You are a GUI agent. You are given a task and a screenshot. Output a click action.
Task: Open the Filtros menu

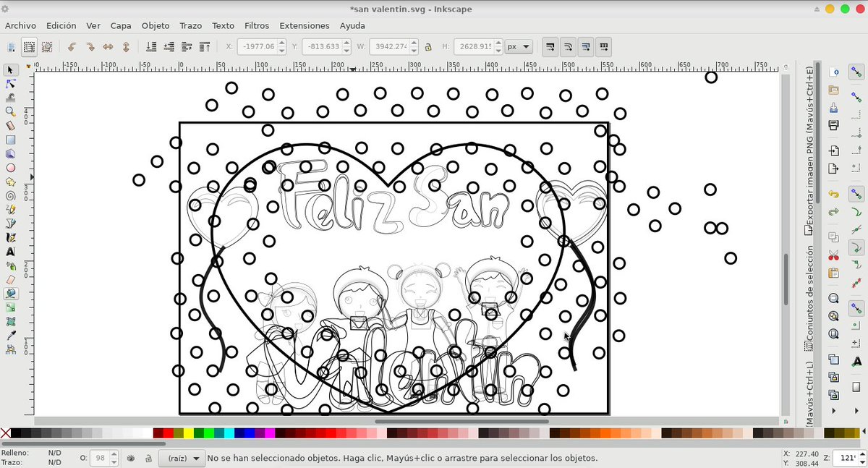click(257, 25)
